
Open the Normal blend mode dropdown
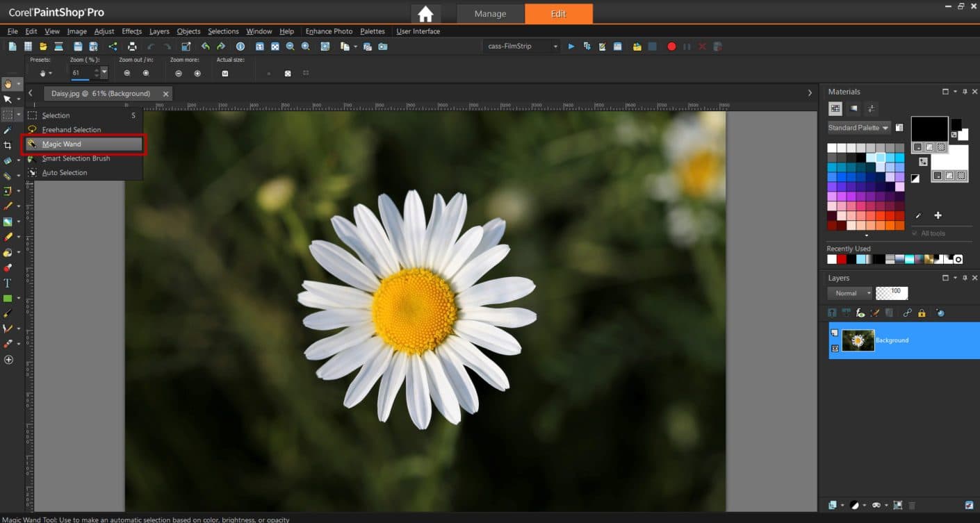tap(849, 293)
